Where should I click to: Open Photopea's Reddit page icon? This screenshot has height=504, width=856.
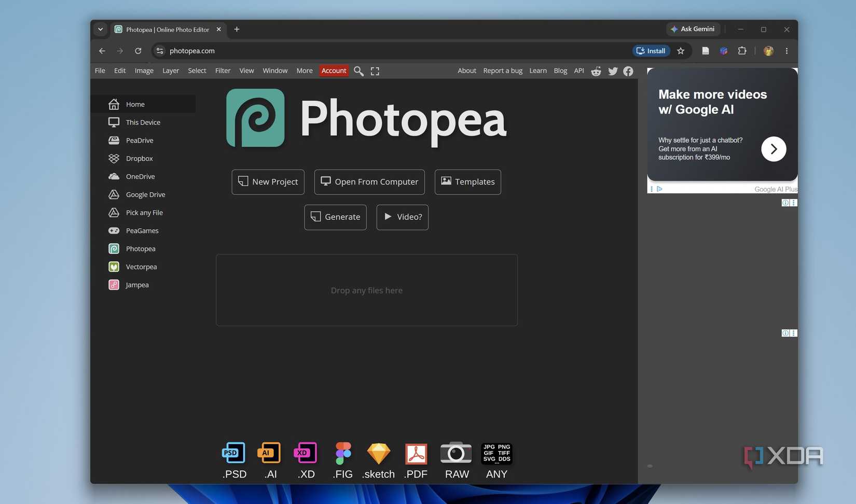point(596,71)
